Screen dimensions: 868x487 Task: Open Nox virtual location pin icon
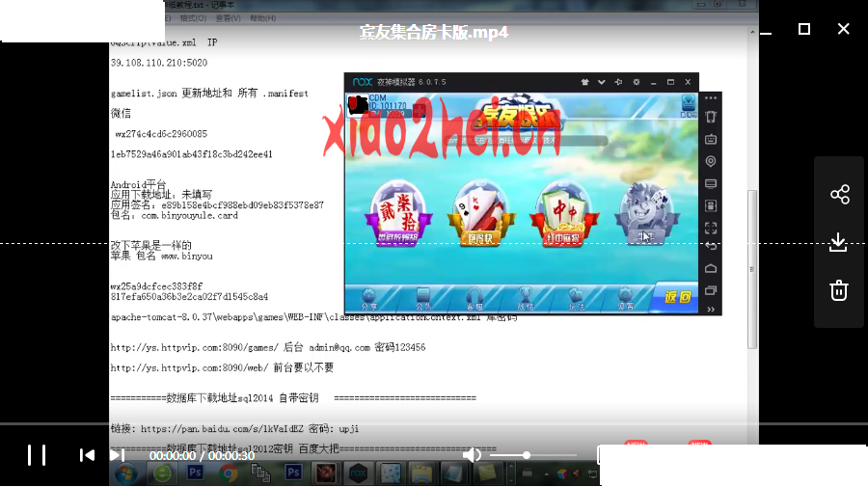[711, 161]
